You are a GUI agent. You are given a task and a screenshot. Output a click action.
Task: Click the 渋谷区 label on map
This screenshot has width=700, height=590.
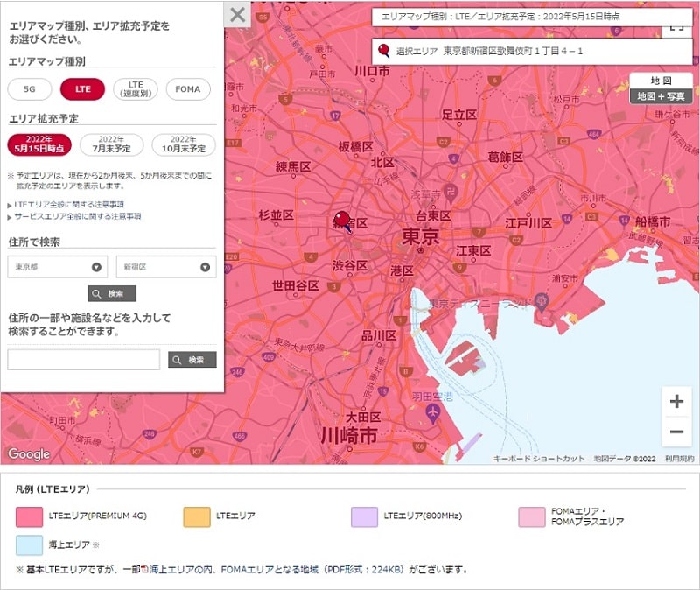tap(349, 266)
